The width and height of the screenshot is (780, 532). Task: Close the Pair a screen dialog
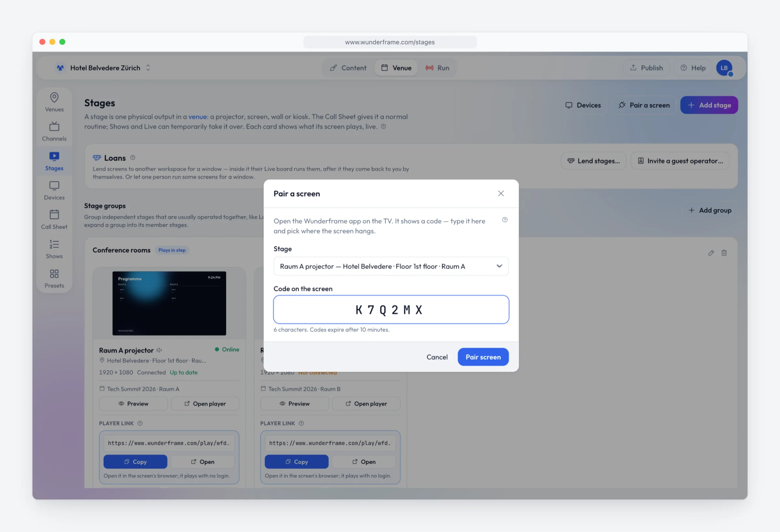point(501,194)
